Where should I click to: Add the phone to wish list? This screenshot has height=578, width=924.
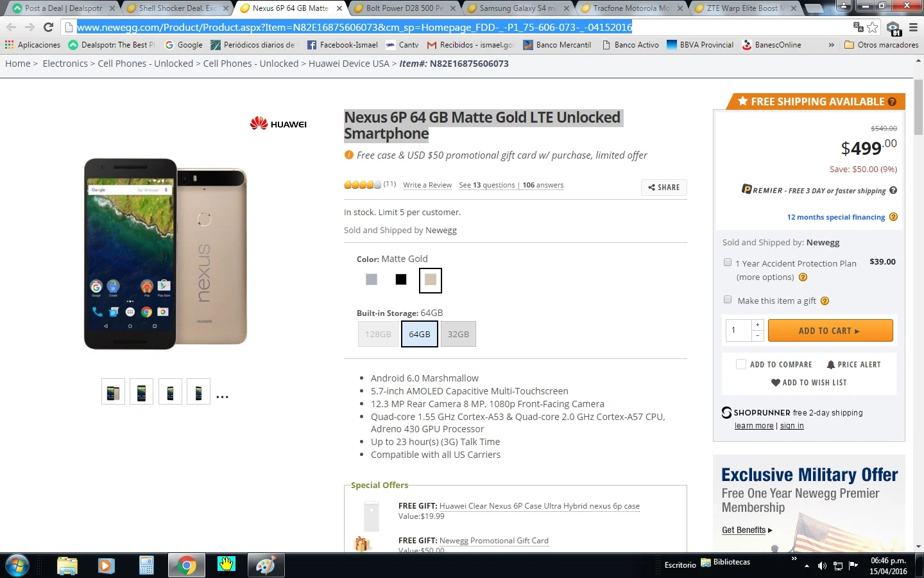tap(809, 382)
